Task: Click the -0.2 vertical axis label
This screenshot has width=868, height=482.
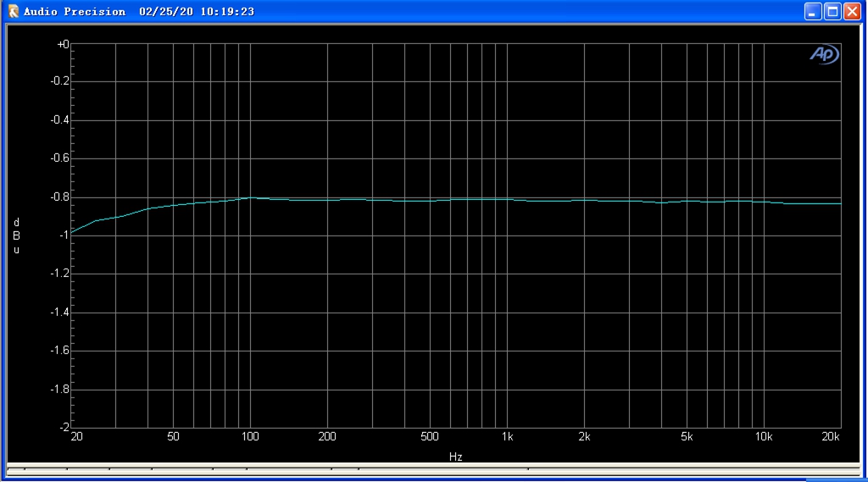Action: click(x=60, y=81)
